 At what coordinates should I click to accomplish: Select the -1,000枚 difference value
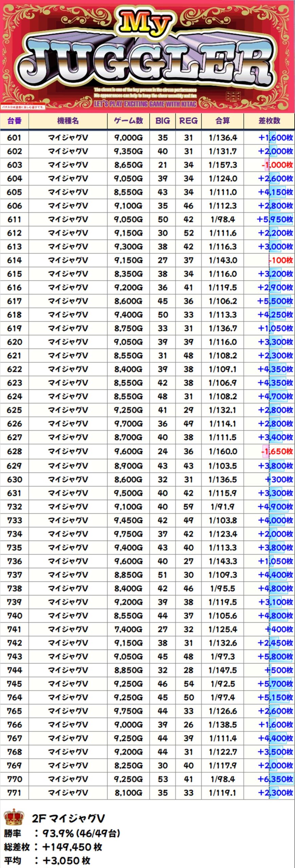277,165
